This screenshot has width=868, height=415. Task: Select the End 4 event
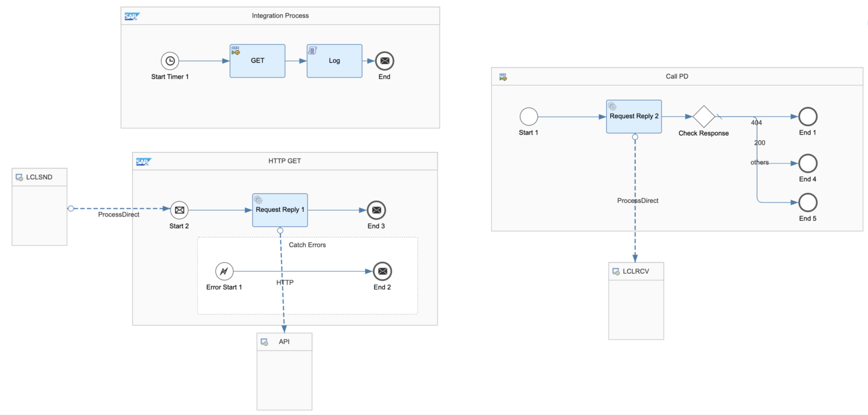[x=808, y=163]
